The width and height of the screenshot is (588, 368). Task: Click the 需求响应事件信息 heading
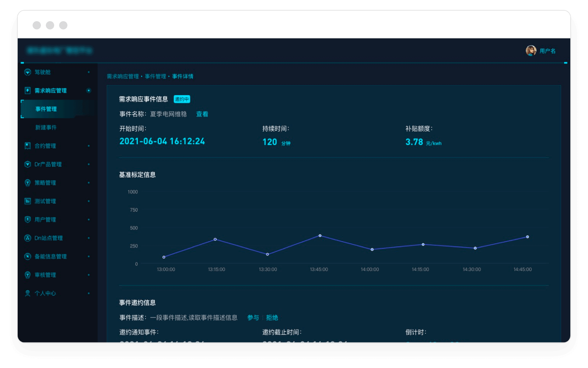(x=143, y=99)
